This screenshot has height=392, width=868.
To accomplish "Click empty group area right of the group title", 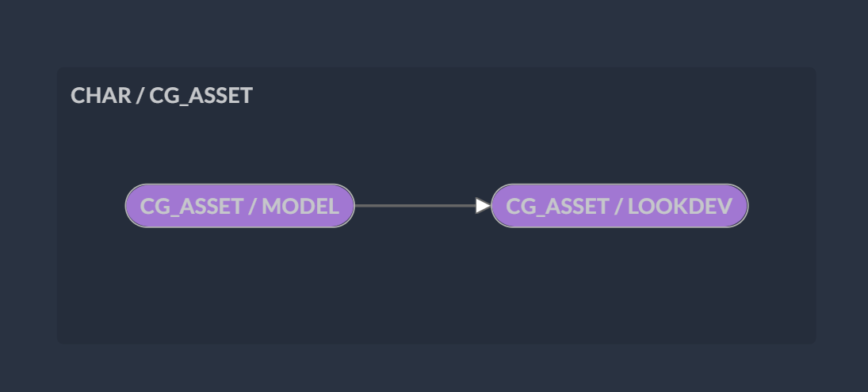I will (515, 96).
